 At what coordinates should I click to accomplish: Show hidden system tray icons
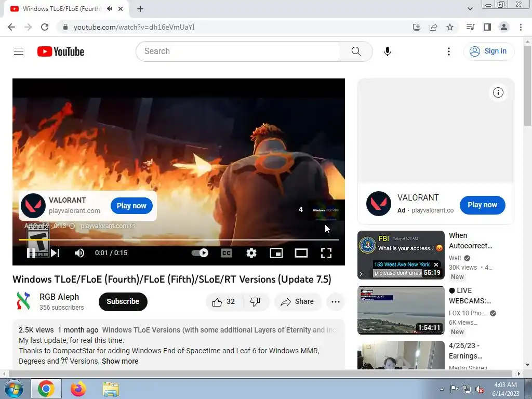pos(442,389)
